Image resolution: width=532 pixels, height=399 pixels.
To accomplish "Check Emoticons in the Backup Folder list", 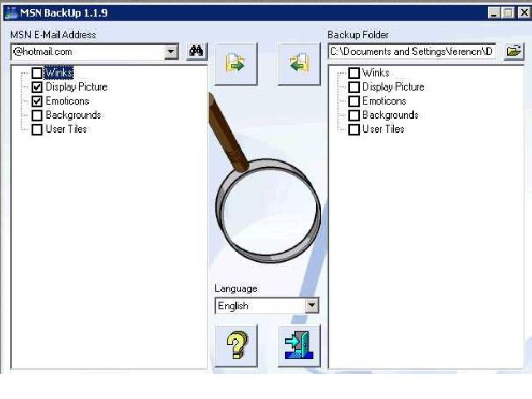I will [x=354, y=101].
